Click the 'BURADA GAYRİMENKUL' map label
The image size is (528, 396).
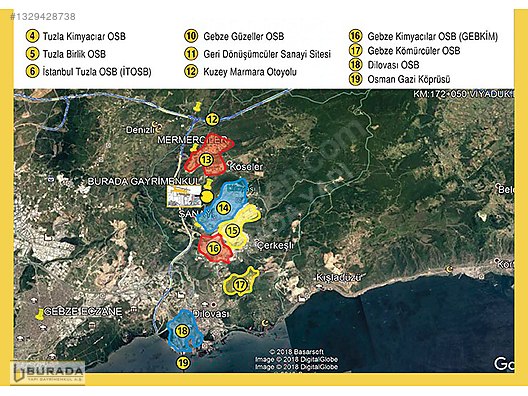pyautogui.click(x=143, y=182)
